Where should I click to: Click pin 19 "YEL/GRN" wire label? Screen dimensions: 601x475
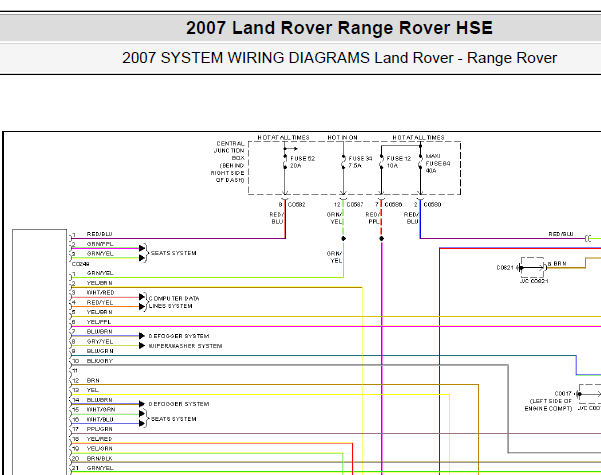coord(100,449)
